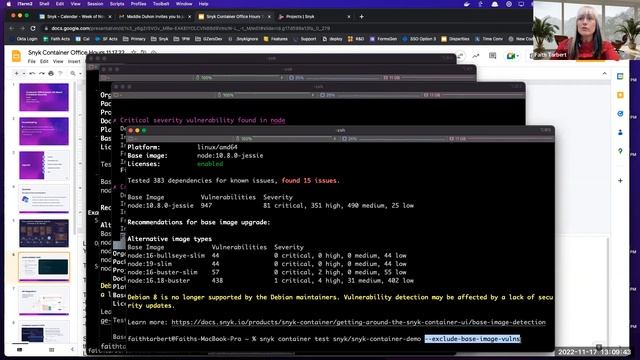Click the presentation title Snyk Container Office Hours
Image resolution: width=640 pixels, height=360 pixels.
tap(77, 52)
